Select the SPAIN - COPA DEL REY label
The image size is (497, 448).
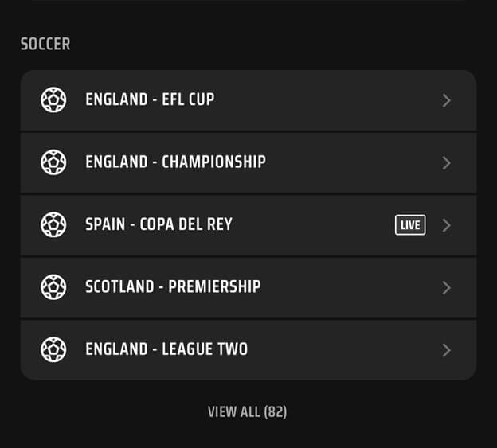coord(158,224)
